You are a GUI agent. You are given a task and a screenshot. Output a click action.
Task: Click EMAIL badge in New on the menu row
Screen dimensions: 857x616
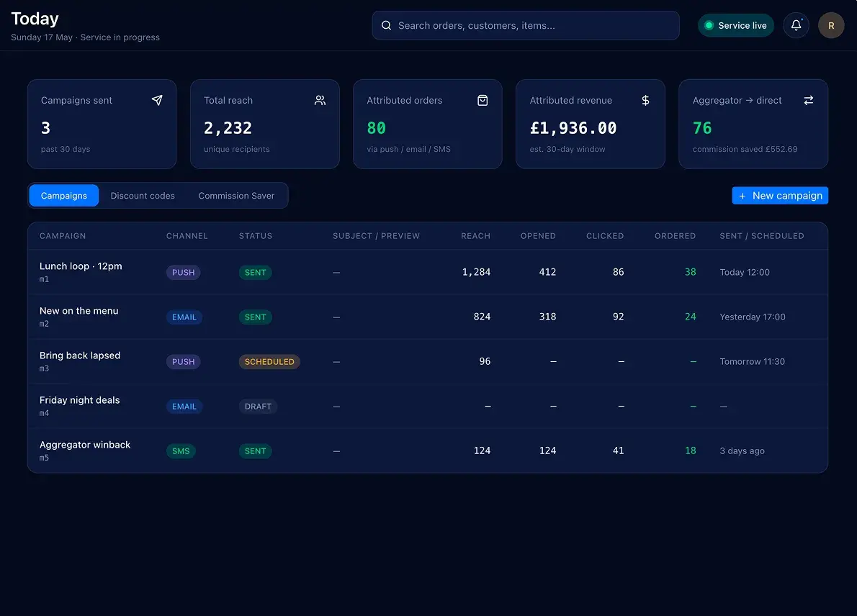click(184, 317)
